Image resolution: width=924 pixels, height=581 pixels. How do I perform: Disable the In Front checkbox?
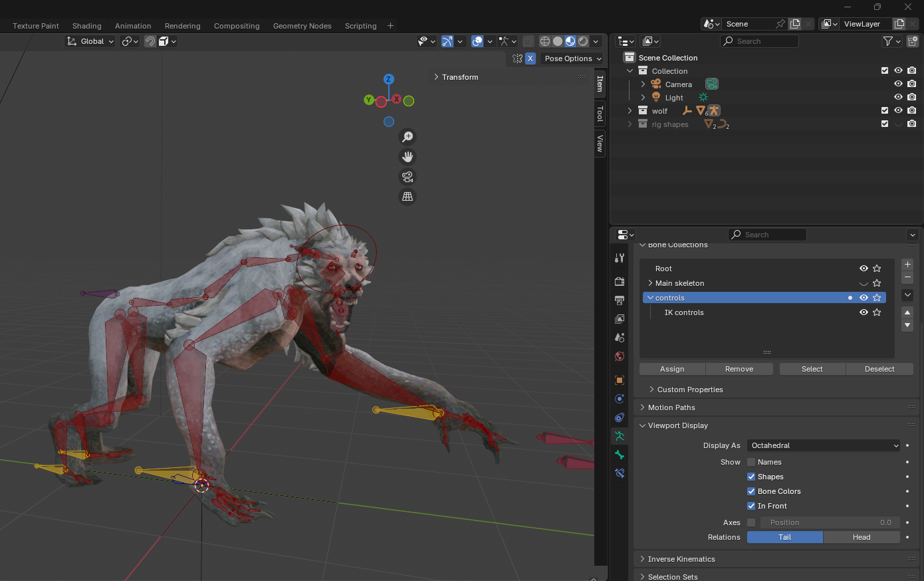(751, 506)
